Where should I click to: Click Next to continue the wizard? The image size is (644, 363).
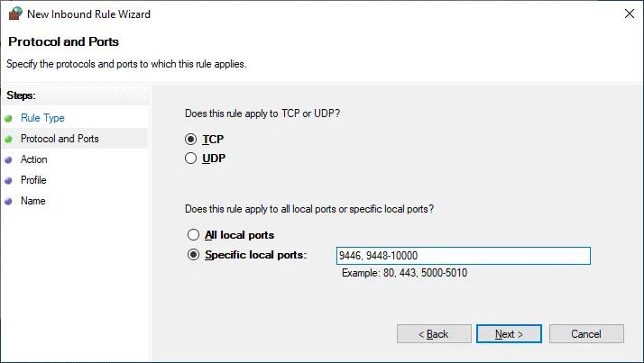509,334
